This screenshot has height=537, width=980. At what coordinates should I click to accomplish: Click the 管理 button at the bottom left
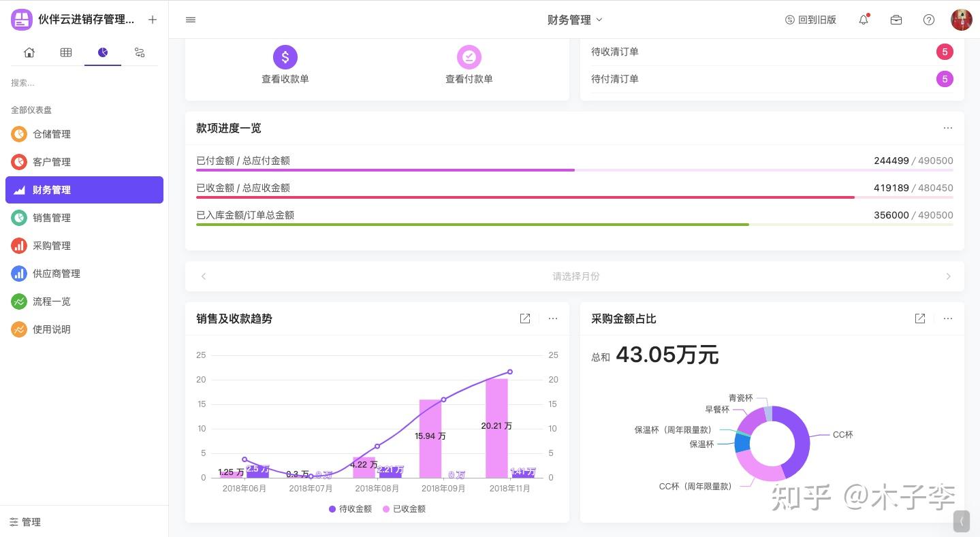[24, 522]
